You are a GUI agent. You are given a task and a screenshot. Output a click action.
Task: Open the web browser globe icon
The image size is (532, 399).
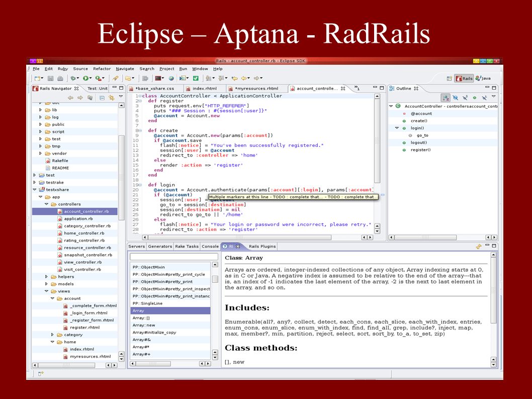(171, 78)
